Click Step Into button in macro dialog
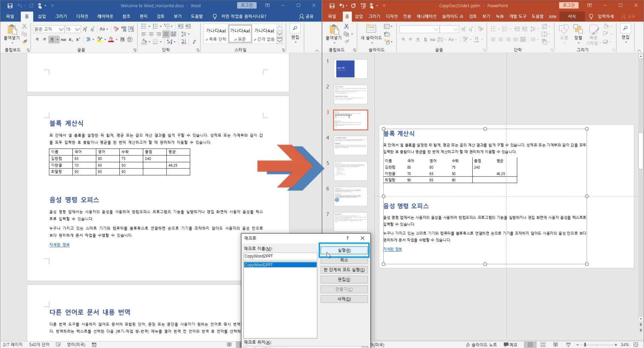 tap(344, 270)
